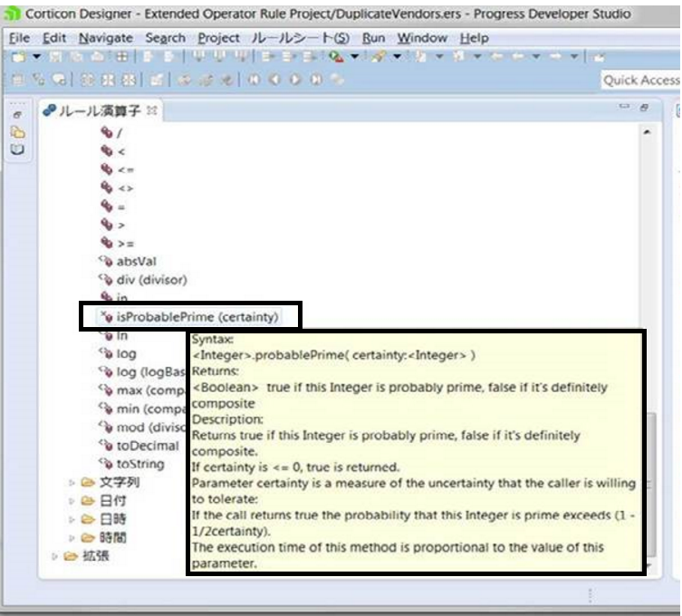Click the book icon in left sidebar
Screen dimensions: 682x616
(17, 150)
